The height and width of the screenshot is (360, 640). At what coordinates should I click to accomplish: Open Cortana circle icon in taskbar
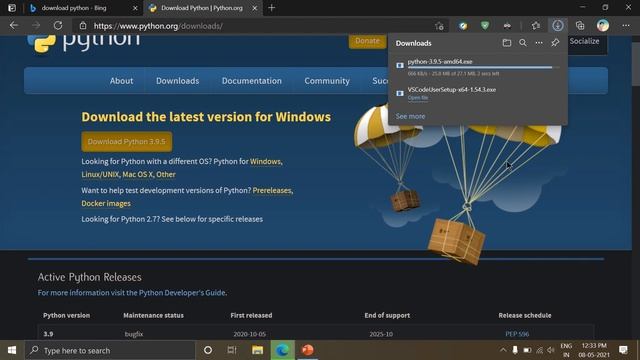tap(208, 350)
